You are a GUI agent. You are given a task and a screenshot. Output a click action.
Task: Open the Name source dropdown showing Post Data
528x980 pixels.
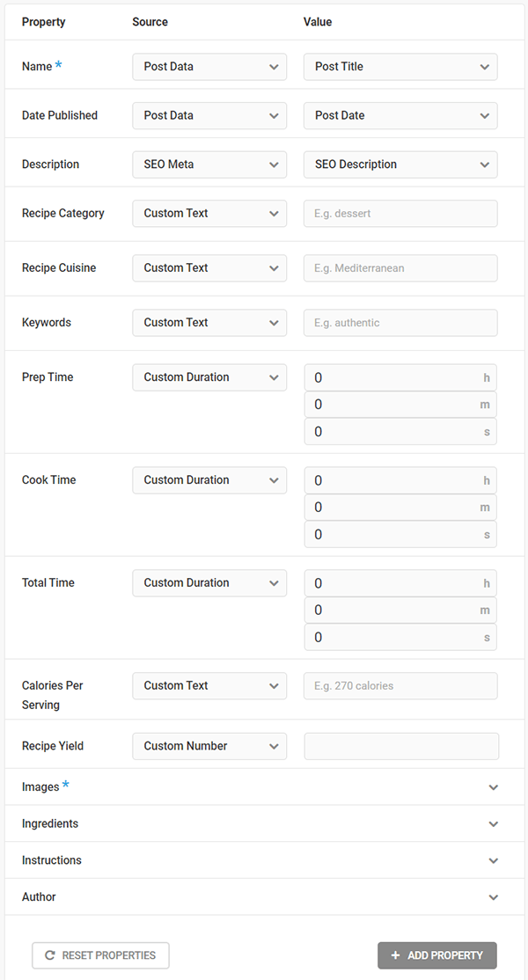click(x=209, y=66)
